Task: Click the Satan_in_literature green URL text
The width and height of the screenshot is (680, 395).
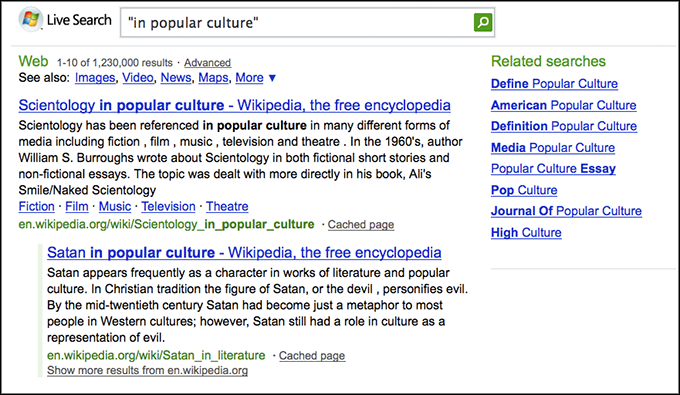Action: coord(156,356)
